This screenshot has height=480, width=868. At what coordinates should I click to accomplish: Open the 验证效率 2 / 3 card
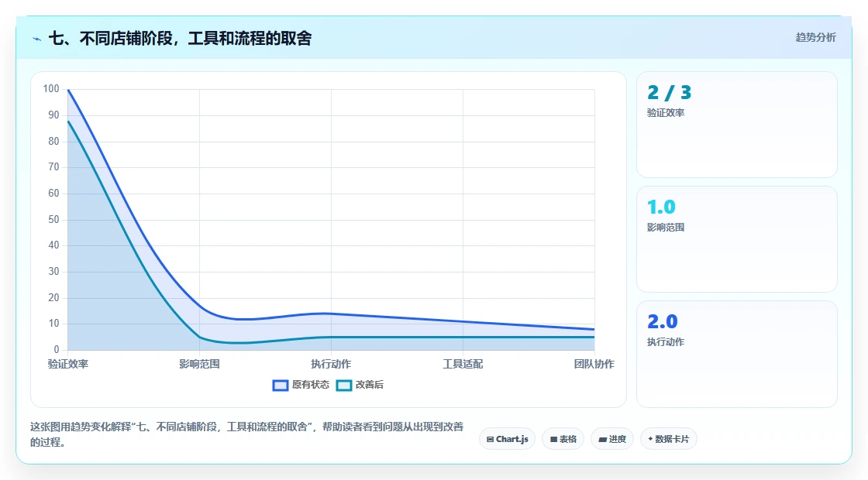tap(737, 125)
